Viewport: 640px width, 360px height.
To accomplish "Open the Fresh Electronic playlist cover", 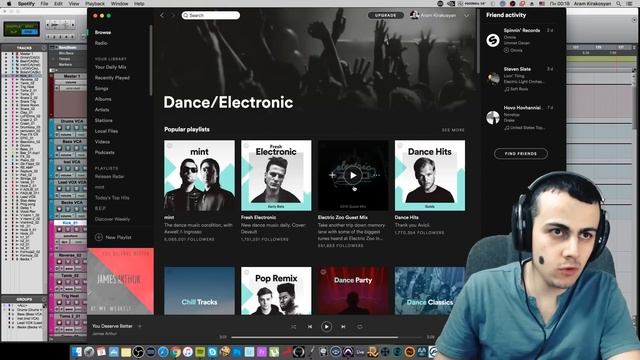I will click(276, 176).
